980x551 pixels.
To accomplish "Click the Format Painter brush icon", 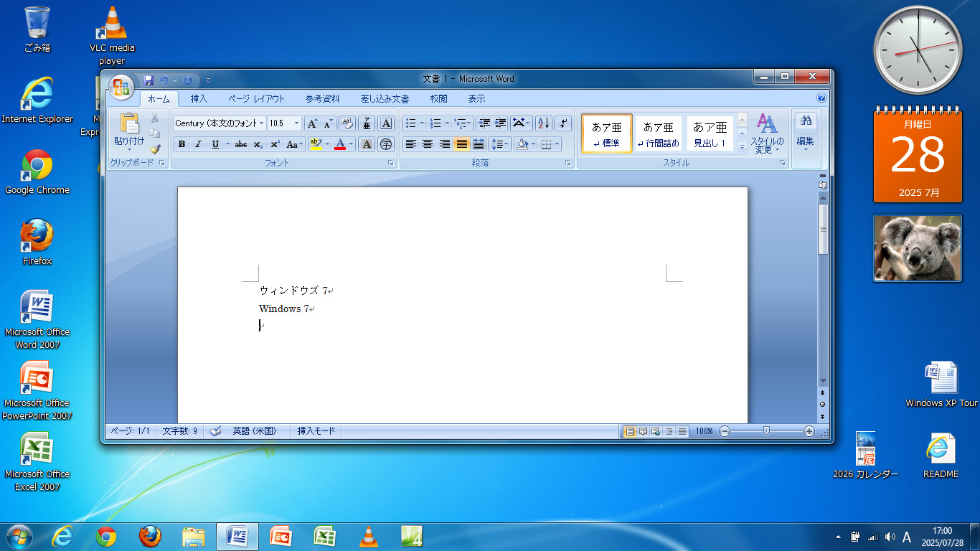I will (155, 149).
